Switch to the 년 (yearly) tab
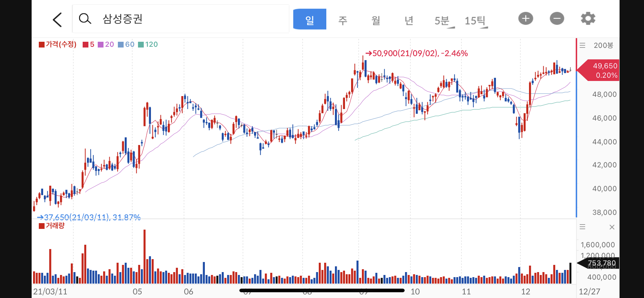The width and height of the screenshot is (644, 298). 409,20
